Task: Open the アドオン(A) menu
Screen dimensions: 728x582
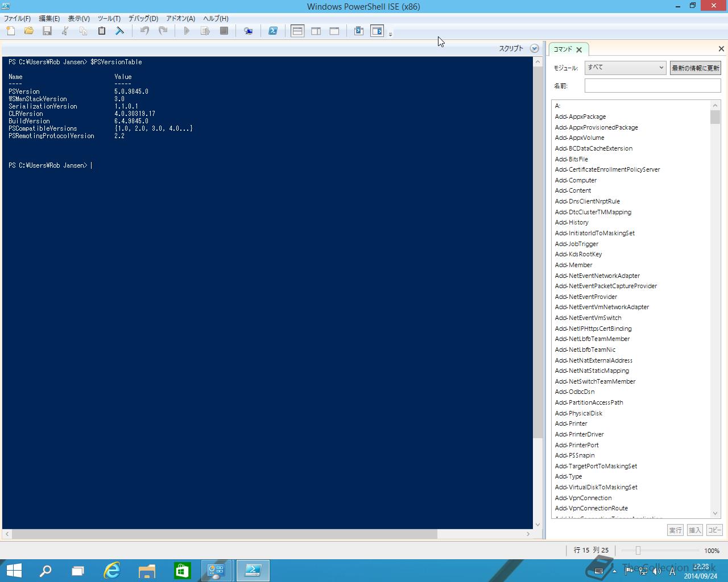Action: [180, 18]
